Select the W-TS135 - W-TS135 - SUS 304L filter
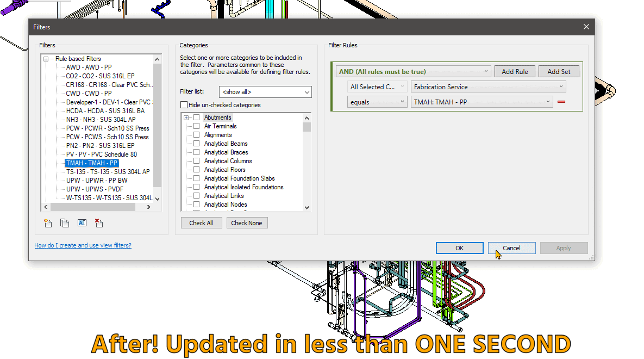644x359 pixels. point(109,198)
